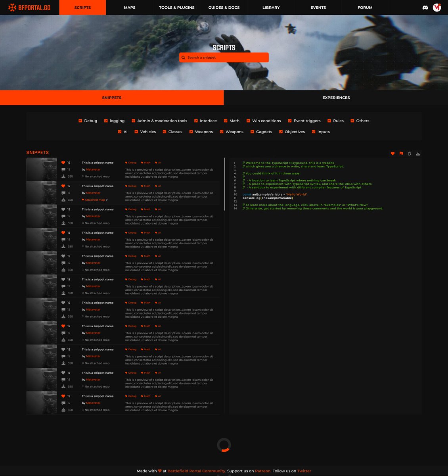Open the orange Attached map link
This screenshot has width=448, height=476.
95,200
